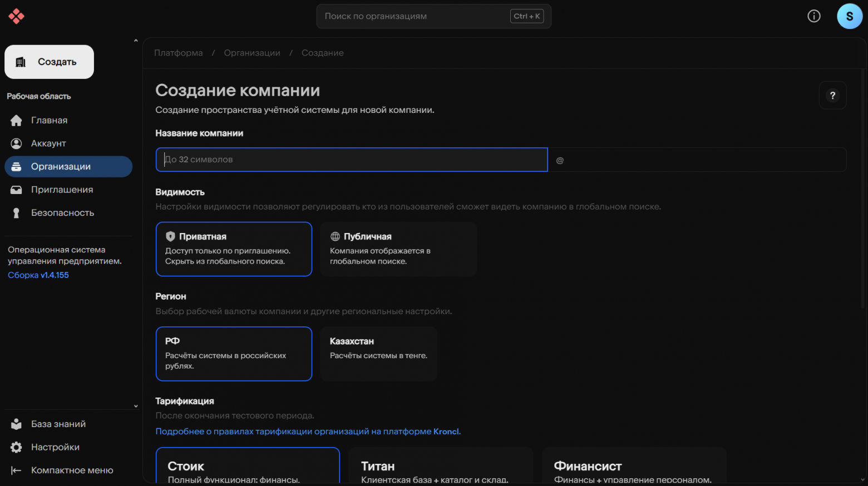Switch to Компактное меню
Viewport: 868px width, 486px height.
point(68,470)
